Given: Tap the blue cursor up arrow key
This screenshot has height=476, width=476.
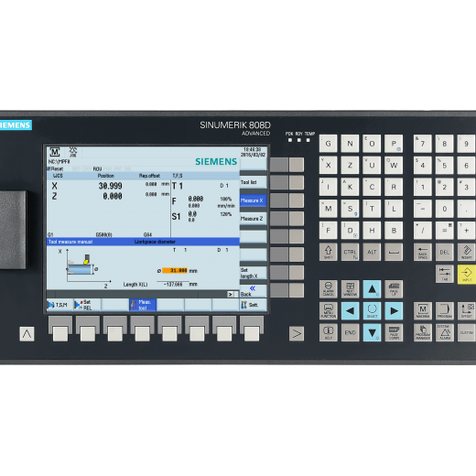Looking at the screenshot, I should tap(372, 289).
